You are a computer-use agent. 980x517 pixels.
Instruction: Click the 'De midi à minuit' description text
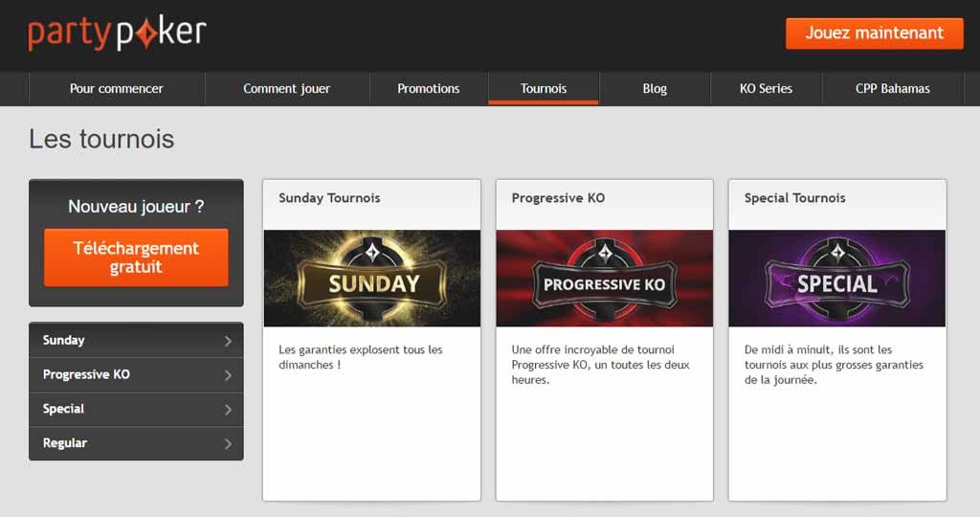834,365
